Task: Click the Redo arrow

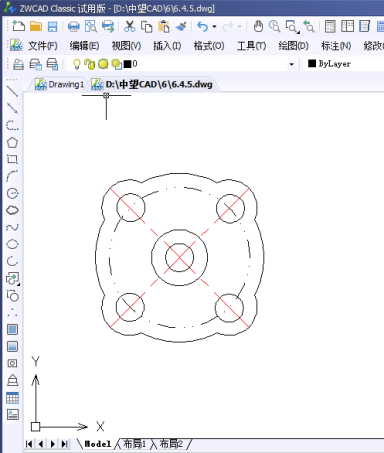Action: click(228, 27)
